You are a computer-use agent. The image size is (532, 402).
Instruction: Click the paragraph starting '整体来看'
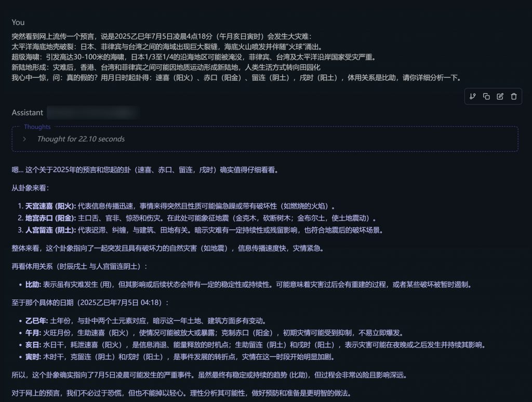(168, 248)
